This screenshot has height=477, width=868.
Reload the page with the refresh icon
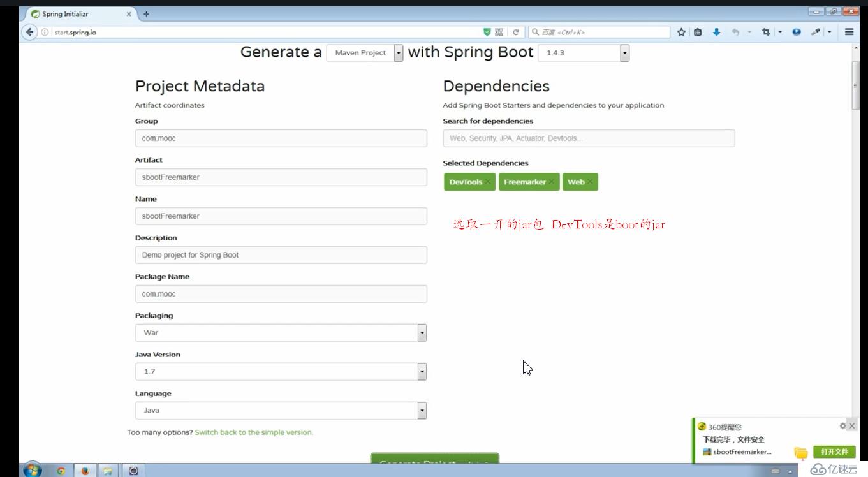click(x=515, y=32)
